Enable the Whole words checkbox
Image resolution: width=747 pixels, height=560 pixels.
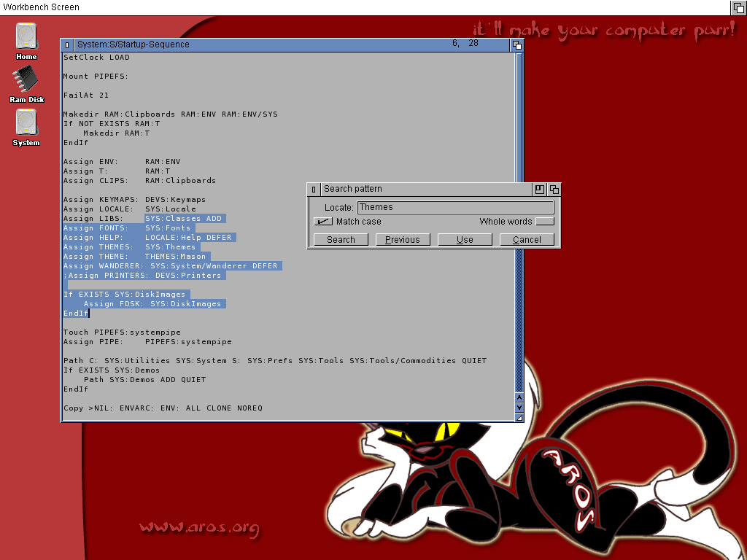[545, 222]
